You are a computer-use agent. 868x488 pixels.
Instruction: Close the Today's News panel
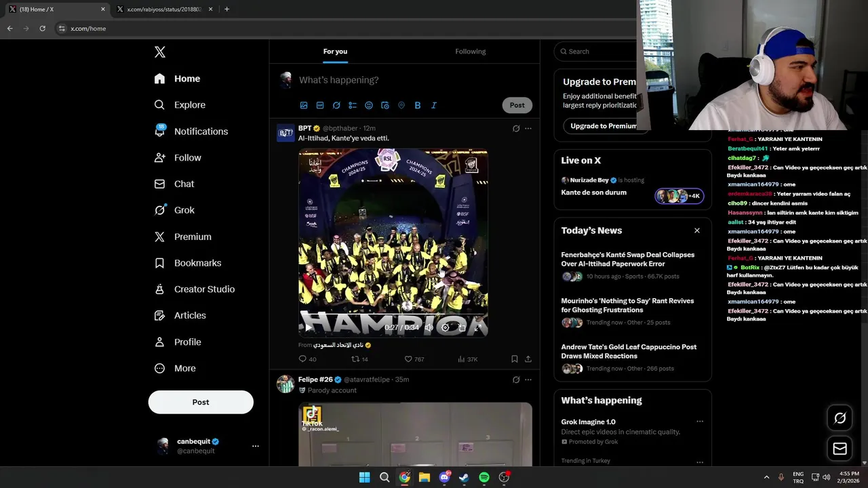(697, 230)
